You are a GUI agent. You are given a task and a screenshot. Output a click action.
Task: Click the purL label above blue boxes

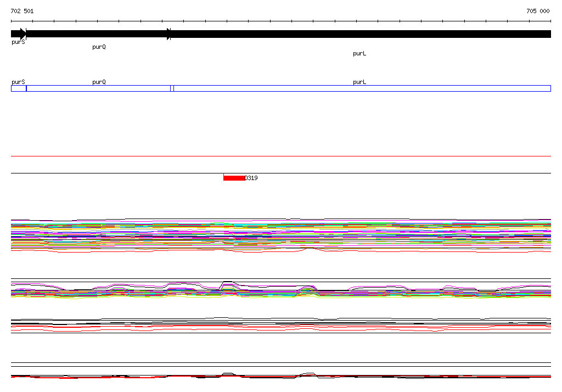pos(359,82)
